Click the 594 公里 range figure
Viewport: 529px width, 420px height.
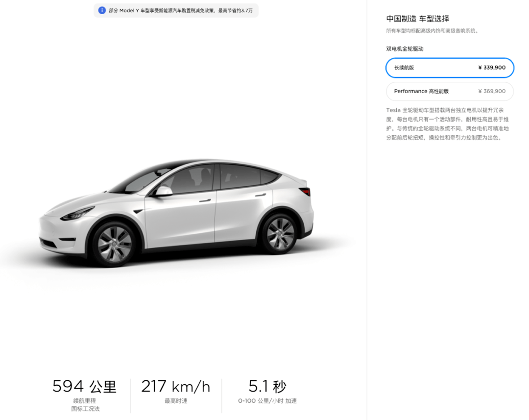click(84, 386)
